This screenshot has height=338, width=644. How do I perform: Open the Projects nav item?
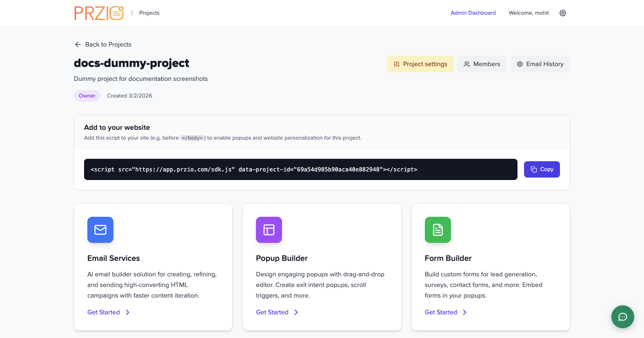click(149, 13)
